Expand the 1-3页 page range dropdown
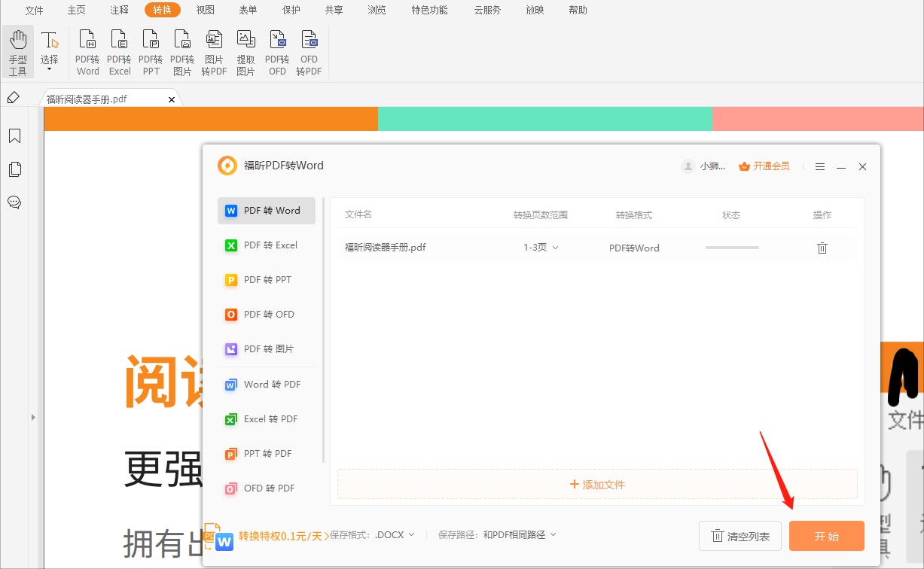The image size is (924, 569). (x=541, y=247)
